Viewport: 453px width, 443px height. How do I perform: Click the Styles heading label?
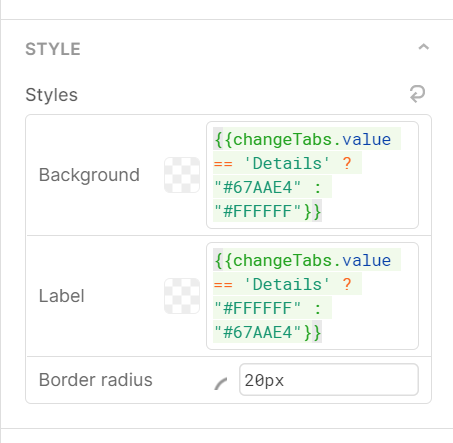point(52,95)
